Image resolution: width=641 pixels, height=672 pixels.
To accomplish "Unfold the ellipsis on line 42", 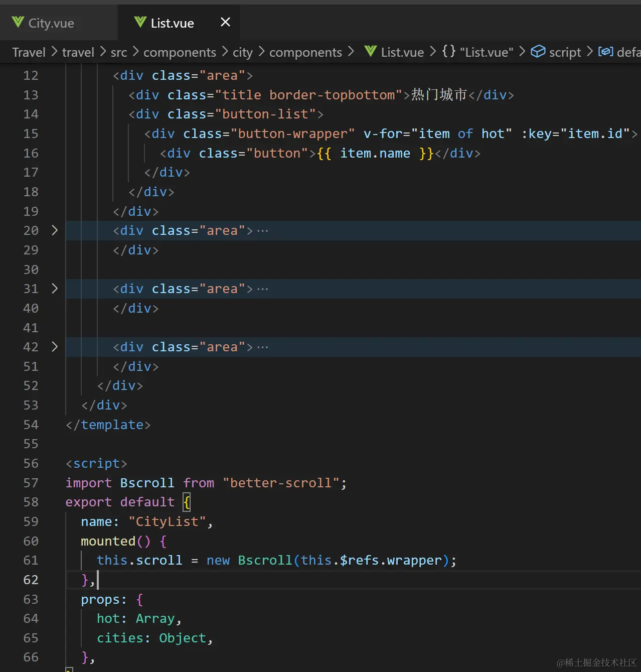I will pyautogui.click(x=263, y=347).
